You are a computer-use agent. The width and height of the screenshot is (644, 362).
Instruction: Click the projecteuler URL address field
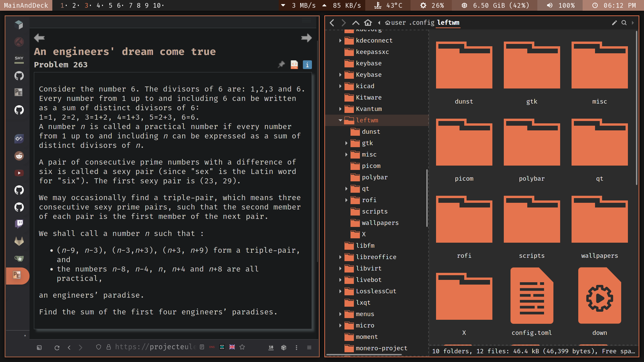(x=155, y=347)
